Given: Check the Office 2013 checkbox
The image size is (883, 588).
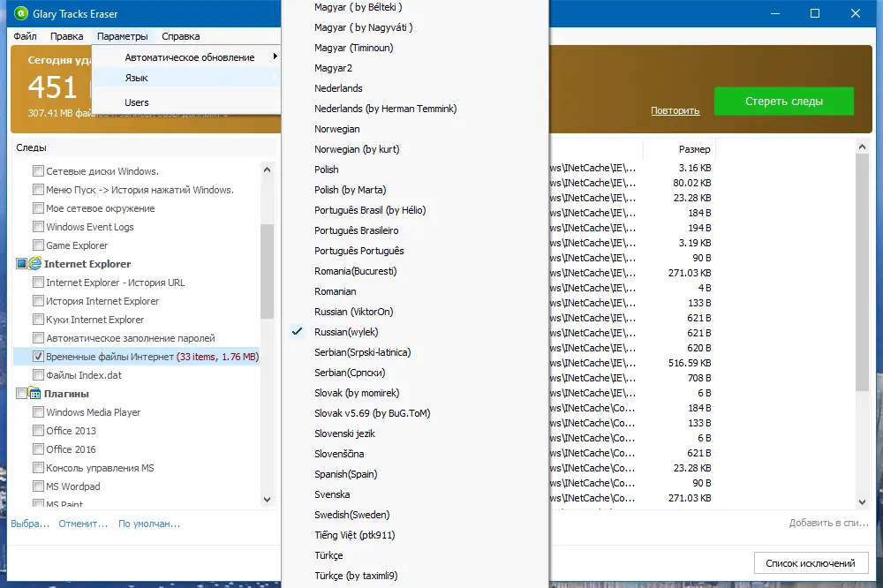Looking at the screenshot, I should click(x=38, y=430).
